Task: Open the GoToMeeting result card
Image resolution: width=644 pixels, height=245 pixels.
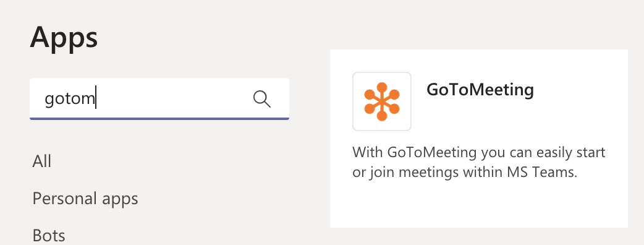Action: 479,139
